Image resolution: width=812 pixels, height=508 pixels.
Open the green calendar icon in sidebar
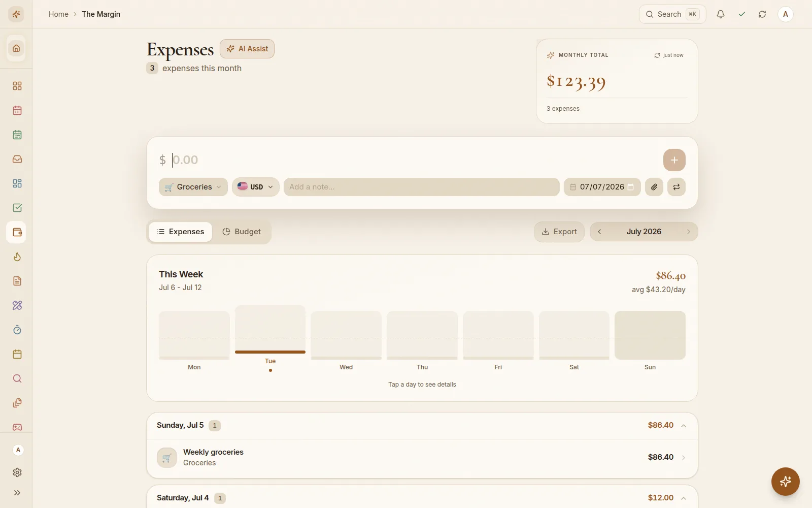17,135
